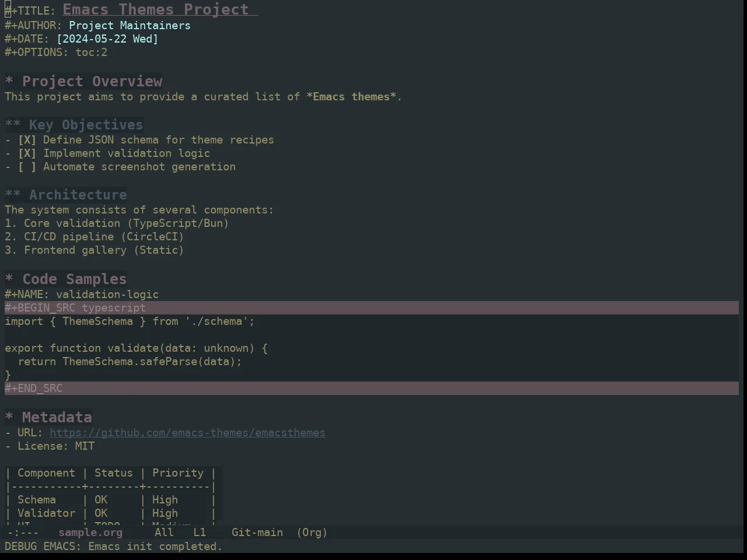
Task: Toggle the 'Implement validation logic' checkbox
Action: point(27,153)
